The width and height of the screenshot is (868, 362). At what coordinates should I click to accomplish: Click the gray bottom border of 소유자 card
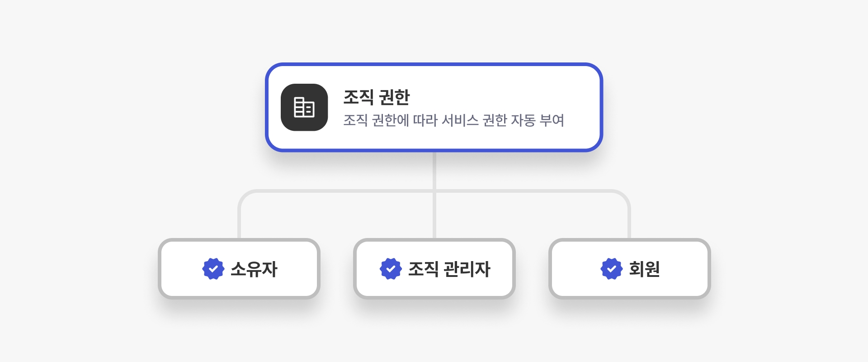pos(239,297)
